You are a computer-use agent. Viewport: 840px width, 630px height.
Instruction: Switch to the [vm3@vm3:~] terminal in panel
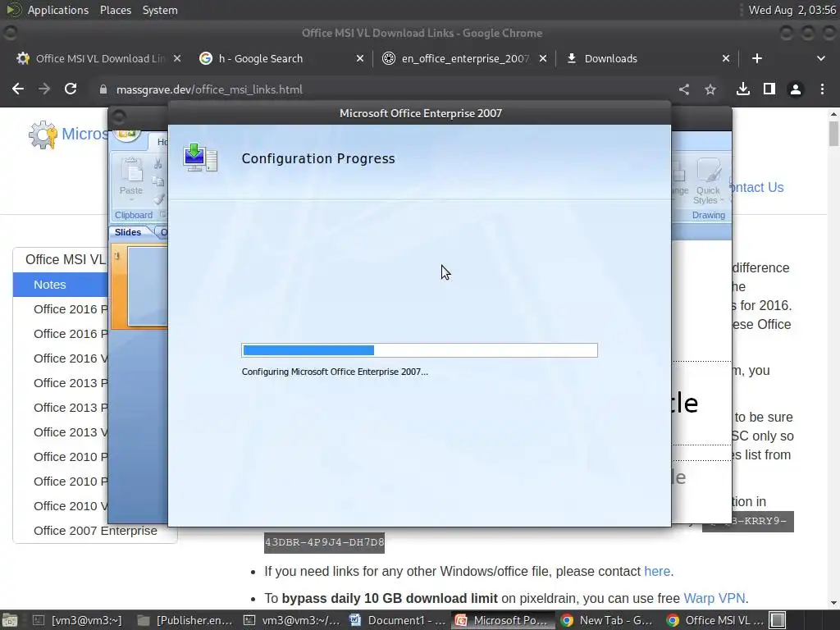pos(78,620)
